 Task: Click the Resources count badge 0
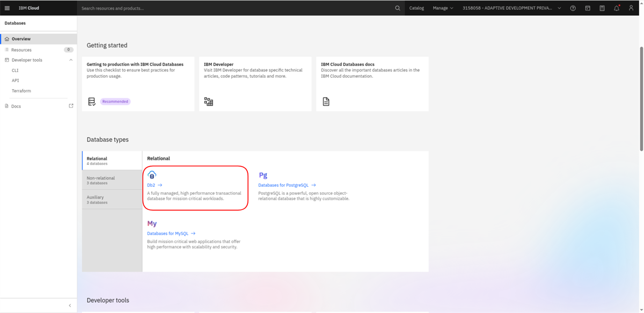[68, 50]
